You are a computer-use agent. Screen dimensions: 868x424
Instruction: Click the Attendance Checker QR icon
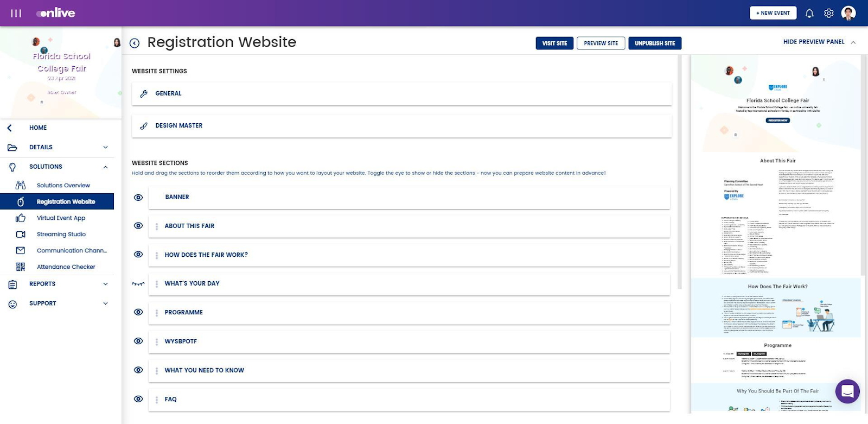coord(21,267)
